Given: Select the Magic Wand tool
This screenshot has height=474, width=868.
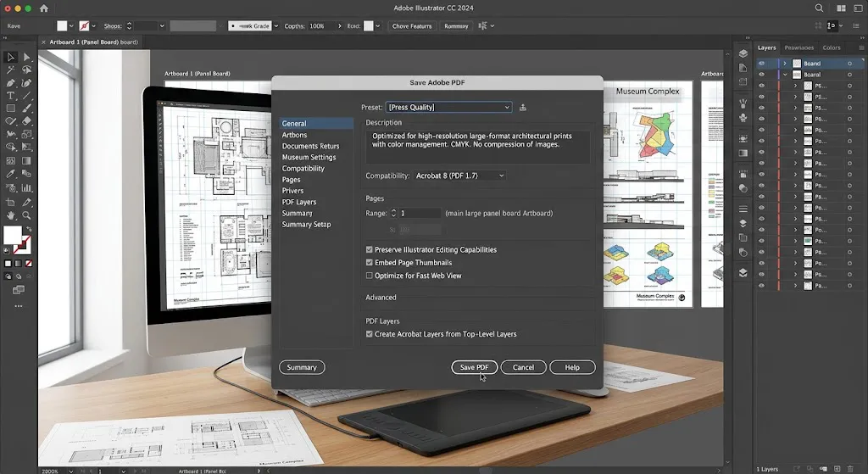Looking at the screenshot, I should pos(10,70).
